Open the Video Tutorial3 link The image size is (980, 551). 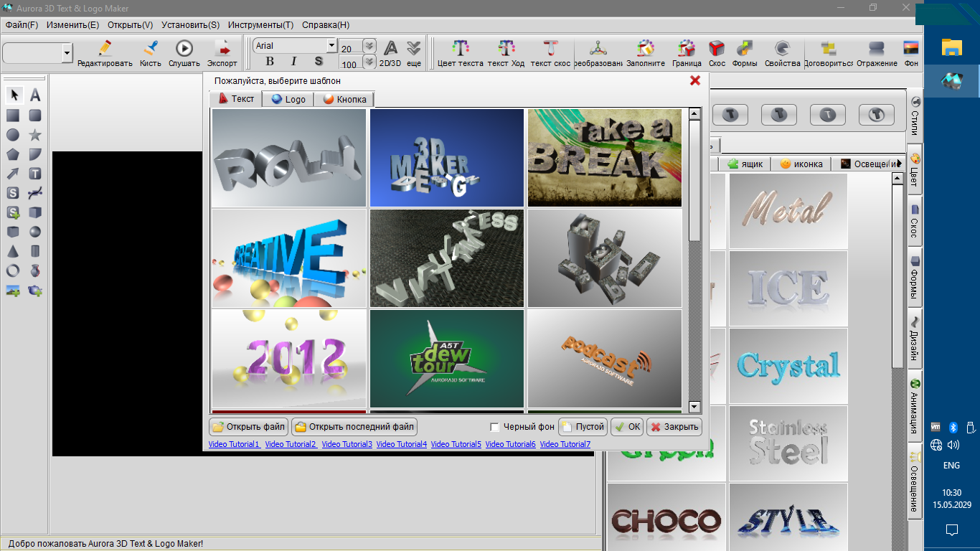click(x=347, y=444)
